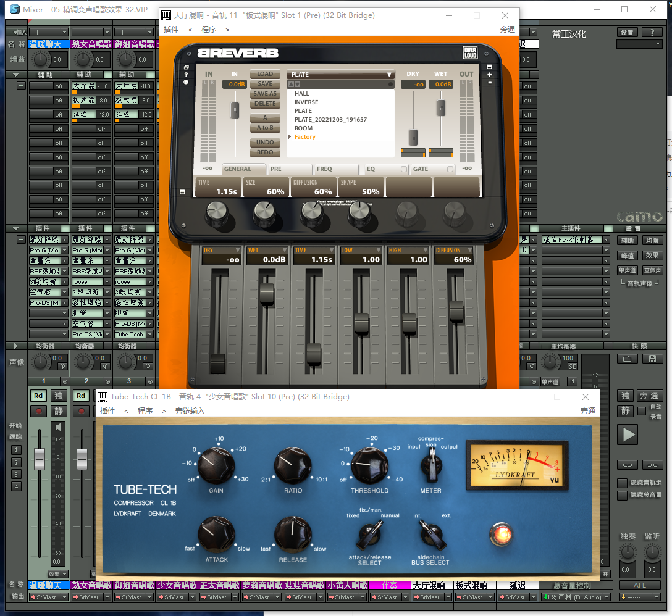
Task: Flip the Tube-Tech METER switch
Action: point(431,465)
